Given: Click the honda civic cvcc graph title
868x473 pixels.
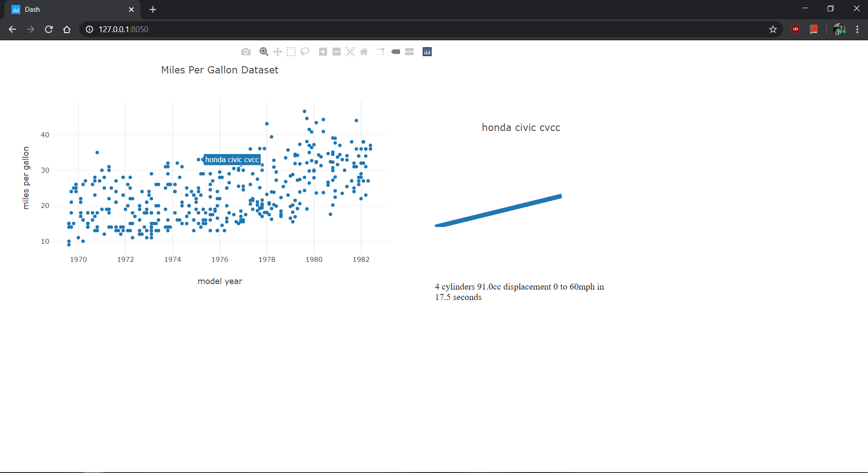Looking at the screenshot, I should (521, 127).
